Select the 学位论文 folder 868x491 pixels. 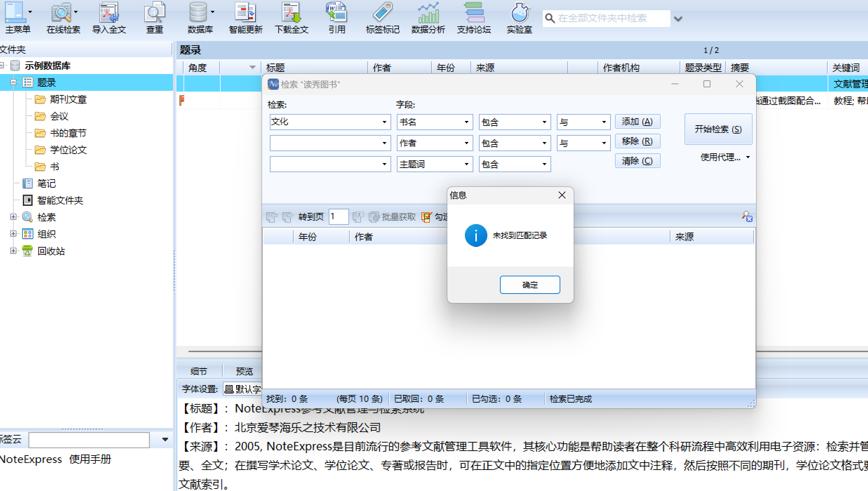(68, 150)
